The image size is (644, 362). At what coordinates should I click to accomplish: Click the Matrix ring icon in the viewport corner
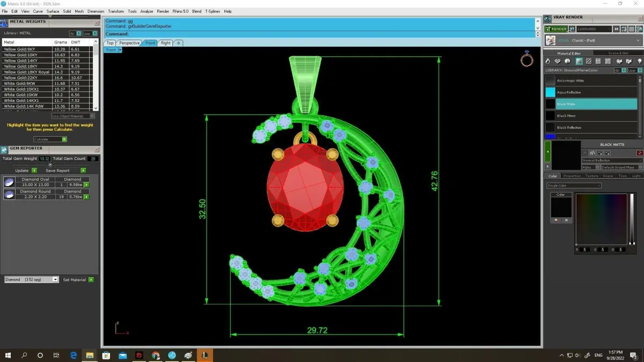526,59
